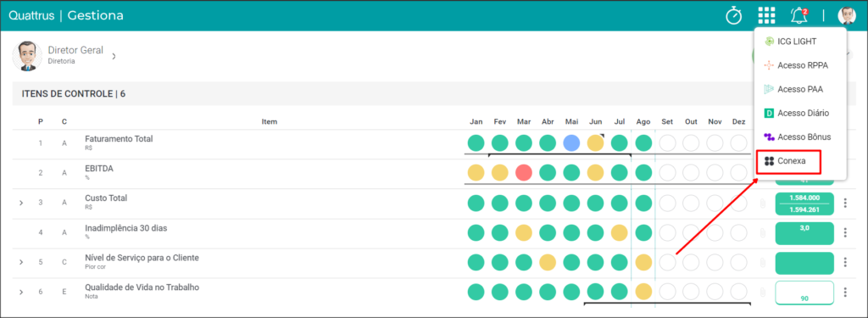Click the Faturamento Total item name
The image size is (868, 318).
coord(119,139)
